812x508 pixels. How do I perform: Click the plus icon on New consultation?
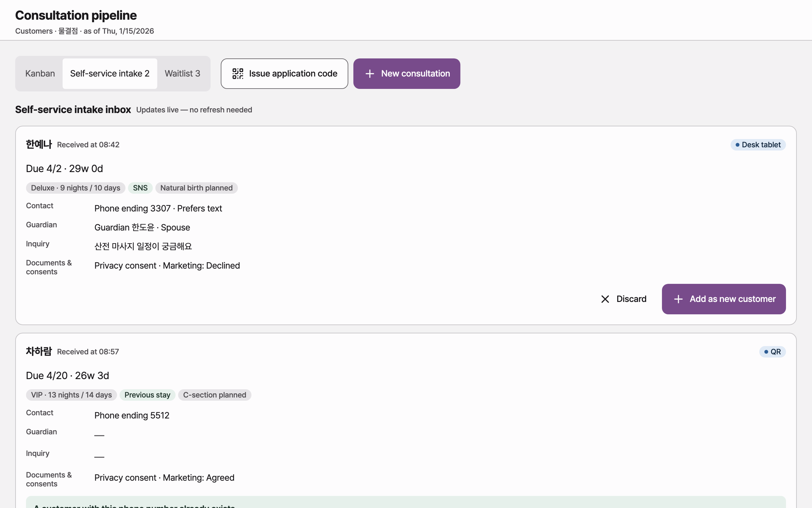(x=370, y=74)
